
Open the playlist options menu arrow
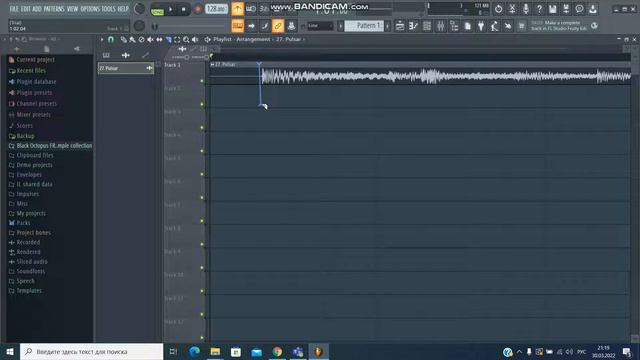click(102, 40)
